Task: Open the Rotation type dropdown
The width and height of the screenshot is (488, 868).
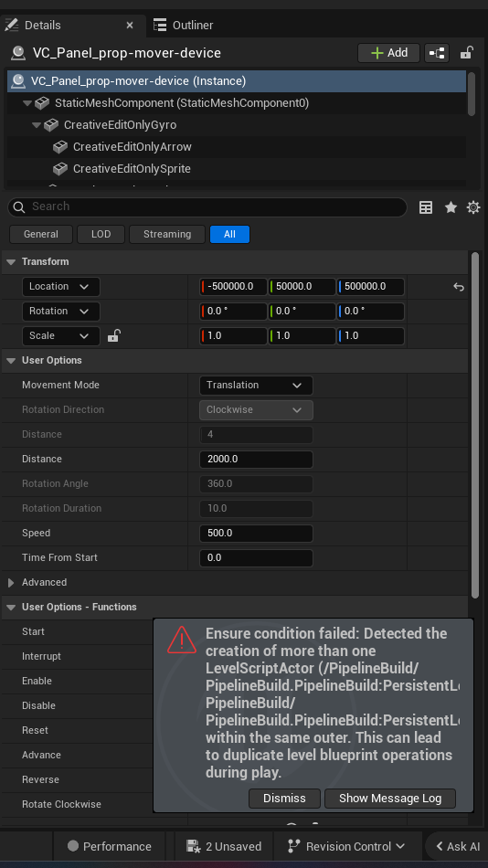Action: [60, 311]
